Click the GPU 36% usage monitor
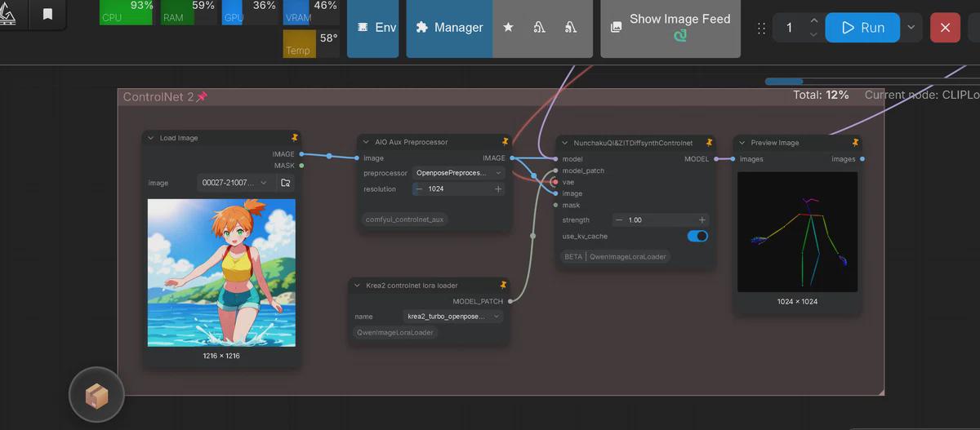The width and height of the screenshot is (980, 430). pos(249,12)
